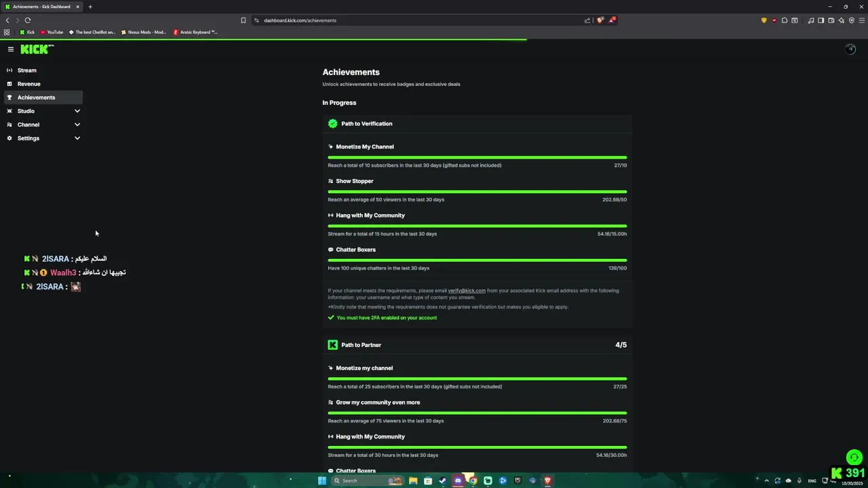Expand the Channel section chevron
868x488 pixels.
(x=77, y=125)
